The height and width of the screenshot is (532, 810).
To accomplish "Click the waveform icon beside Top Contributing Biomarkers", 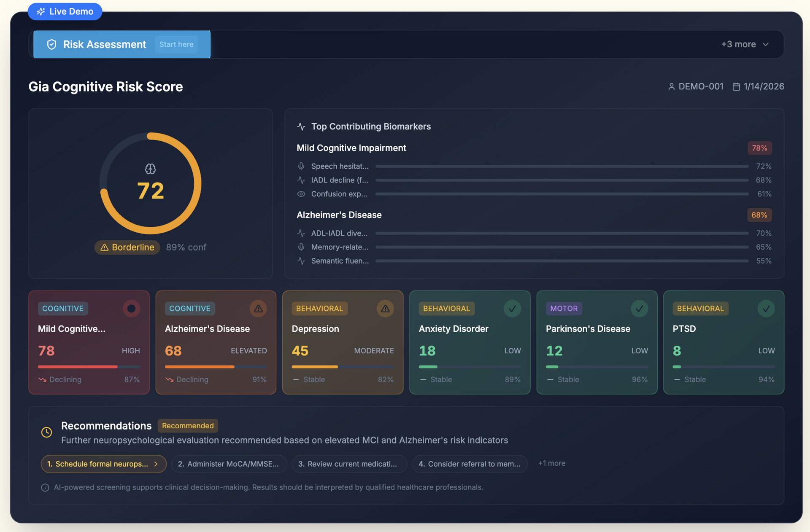I will tap(301, 126).
